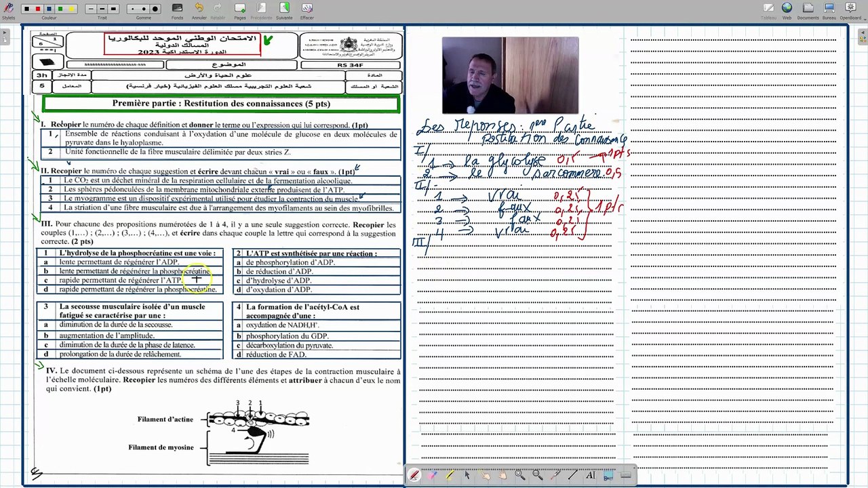This screenshot has width=868, height=488.
Task: Add a page with Pages button
Action: pyautogui.click(x=240, y=11)
